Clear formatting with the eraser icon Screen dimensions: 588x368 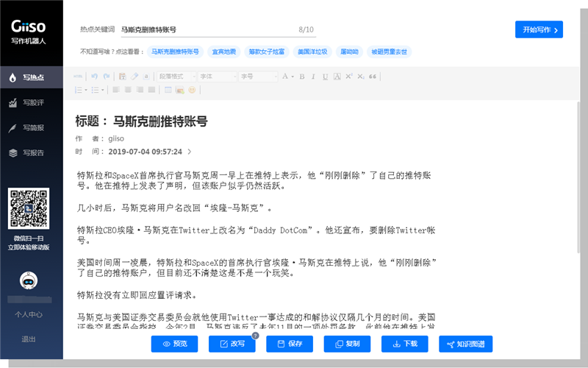pyautogui.click(x=135, y=77)
